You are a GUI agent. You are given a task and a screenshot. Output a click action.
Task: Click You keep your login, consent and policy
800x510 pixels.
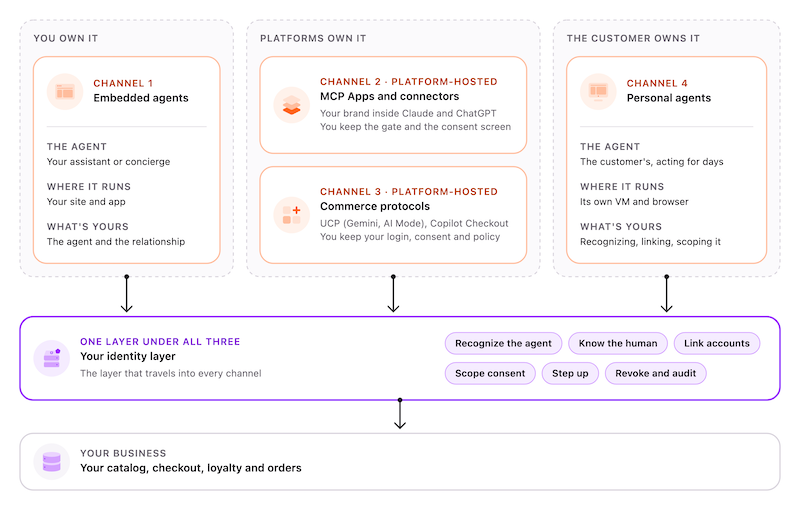(410, 237)
